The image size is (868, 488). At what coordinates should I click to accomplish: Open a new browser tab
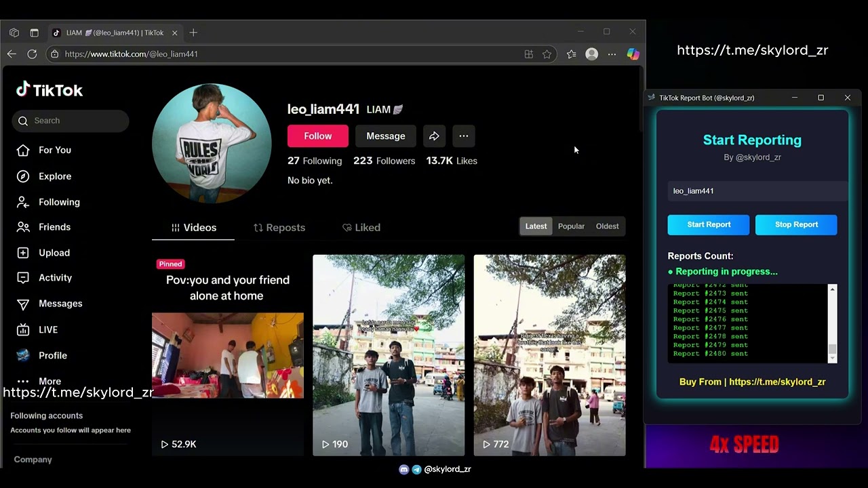point(193,33)
